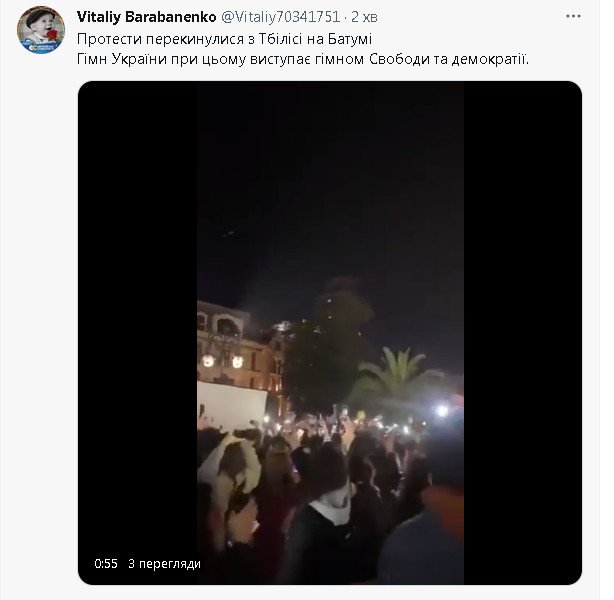Image resolution: width=614 pixels, height=600 pixels.
Task: Click the "2 хв" tweet timestamp
Action: pos(363,17)
